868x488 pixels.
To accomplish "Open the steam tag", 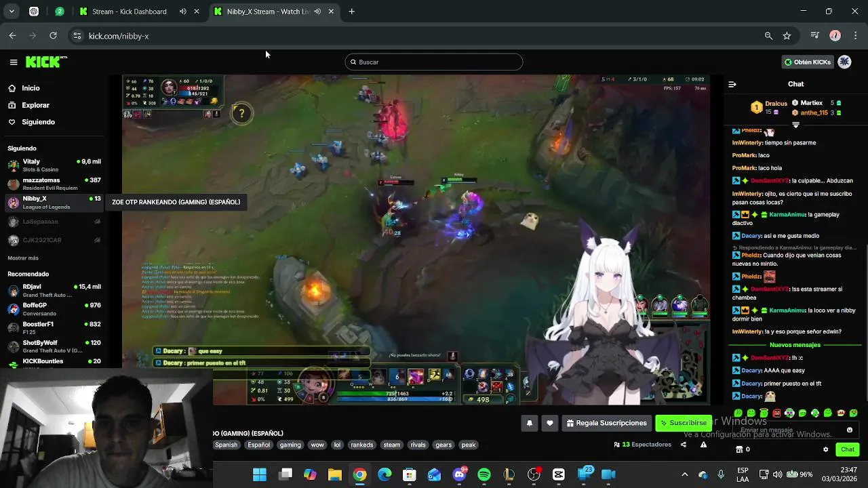I will pyautogui.click(x=392, y=445).
